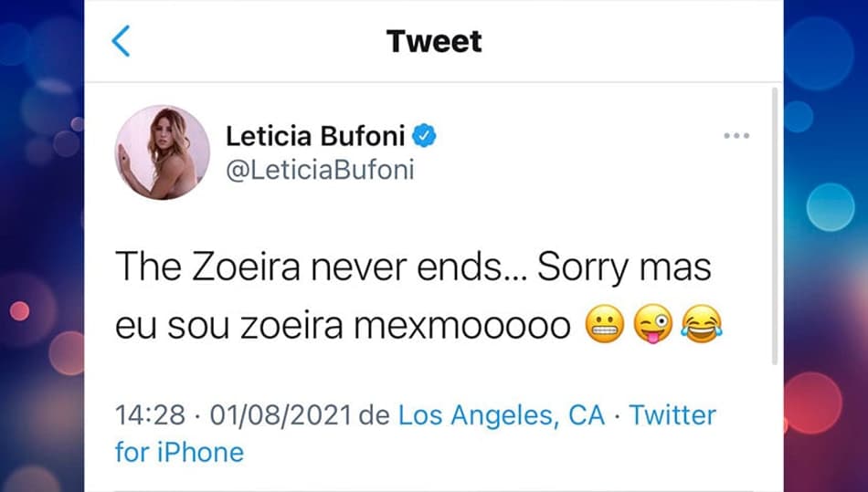The width and height of the screenshot is (868, 492).
Task: Click the tweet text "The Zoeira never ends"
Action: tap(316, 267)
